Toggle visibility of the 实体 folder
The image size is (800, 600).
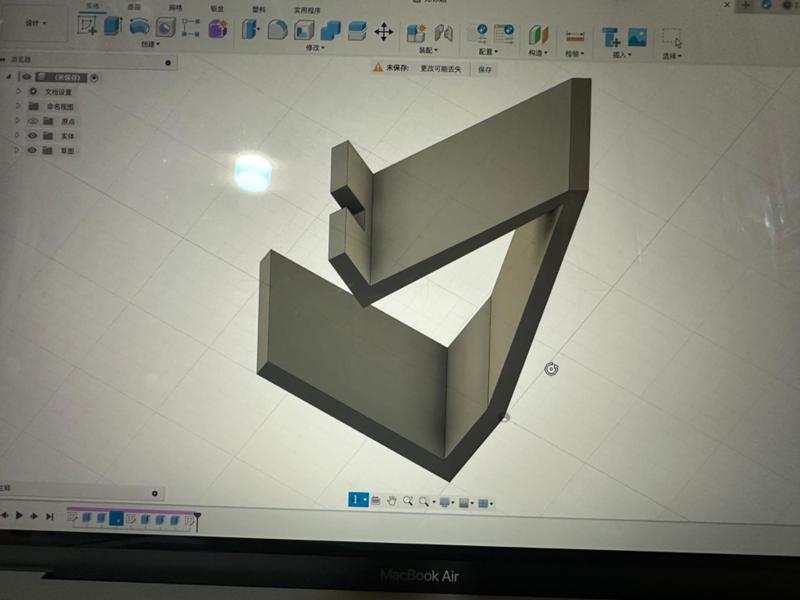[33, 136]
